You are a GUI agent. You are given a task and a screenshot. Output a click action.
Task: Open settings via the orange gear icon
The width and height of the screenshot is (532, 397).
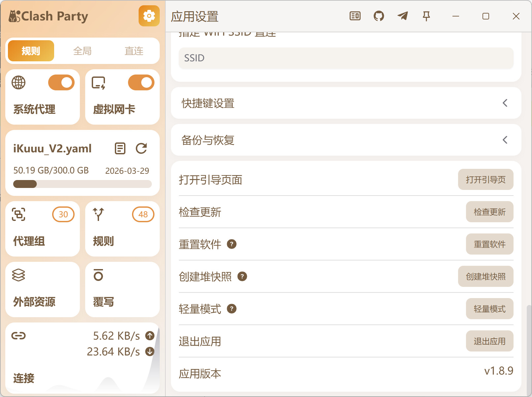tap(149, 16)
